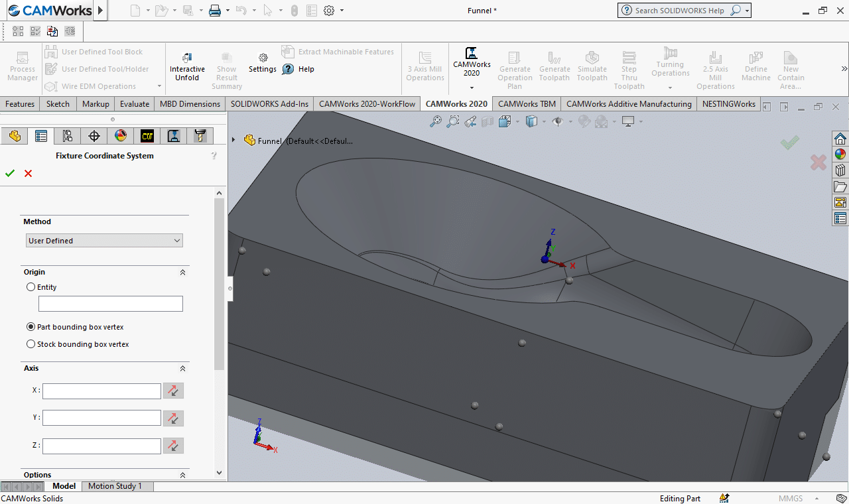Image resolution: width=849 pixels, height=504 pixels.
Task: Confirm coordinate system with green checkmark
Action: 9,173
